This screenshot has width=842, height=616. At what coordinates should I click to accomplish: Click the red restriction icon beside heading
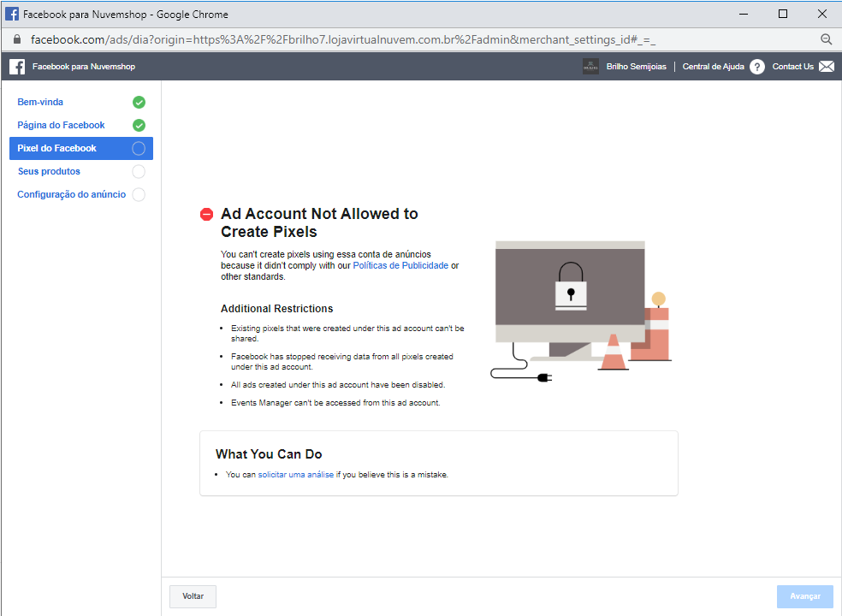pyautogui.click(x=207, y=214)
